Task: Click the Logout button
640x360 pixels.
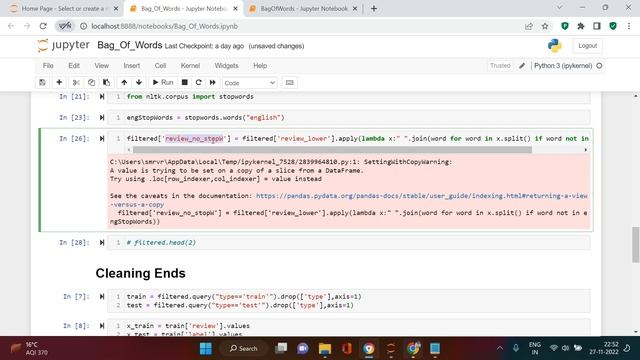Action: pos(587,46)
